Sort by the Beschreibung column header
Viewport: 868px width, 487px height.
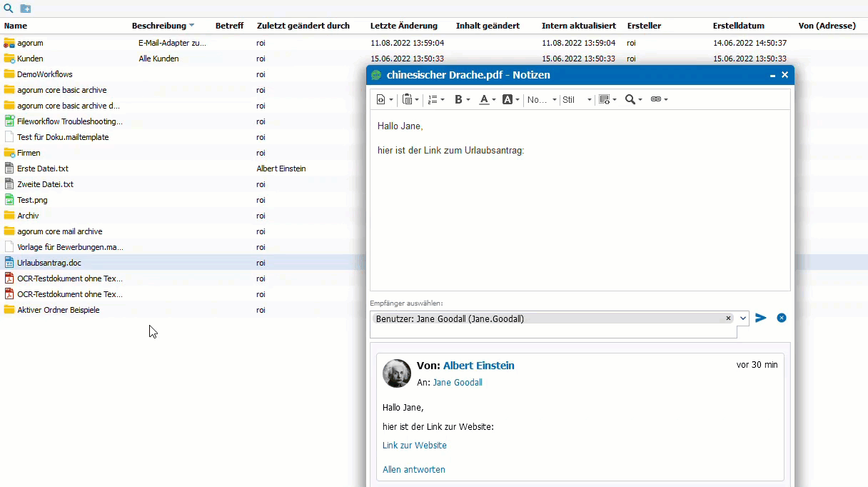pos(158,26)
